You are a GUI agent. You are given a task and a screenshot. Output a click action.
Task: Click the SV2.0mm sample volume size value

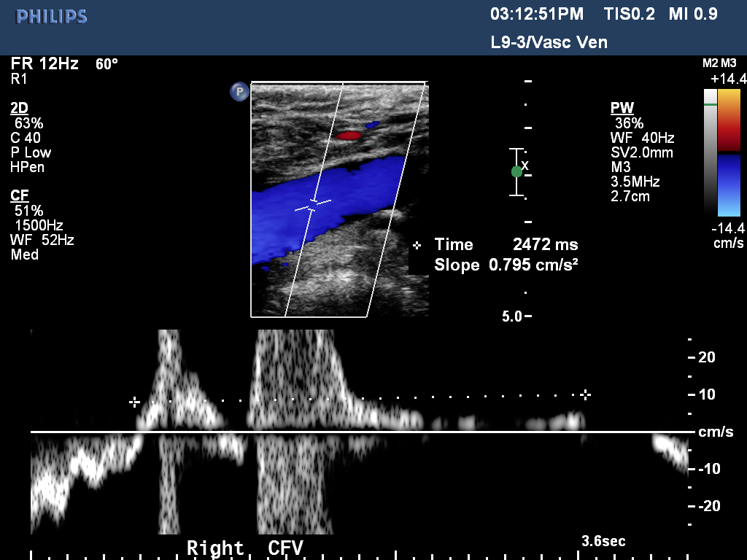click(641, 152)
